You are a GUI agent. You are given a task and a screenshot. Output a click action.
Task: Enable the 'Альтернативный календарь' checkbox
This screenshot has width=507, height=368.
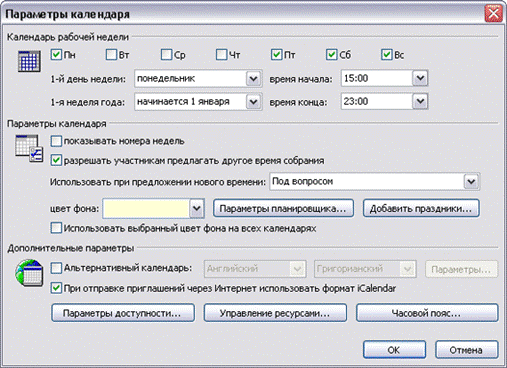tap(56, 268)
